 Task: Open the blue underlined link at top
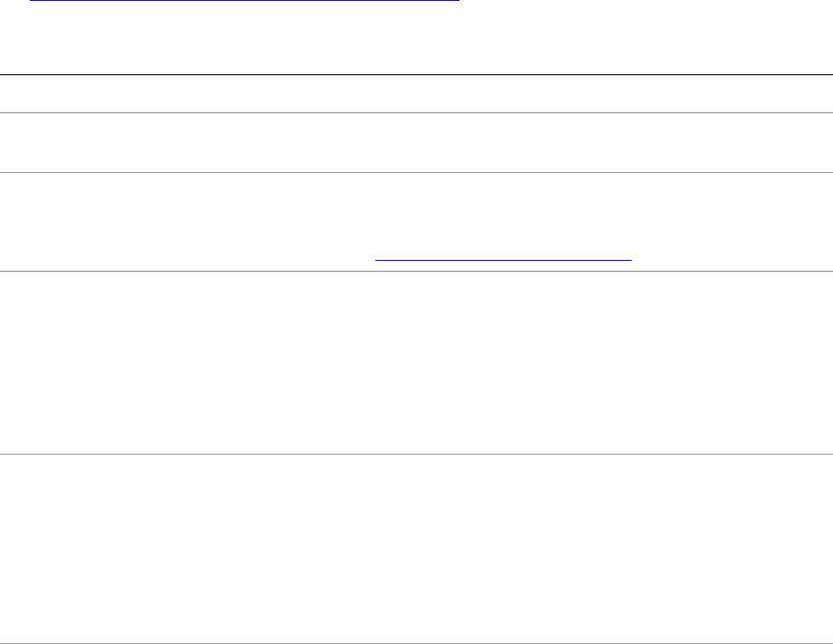pos(245,2)
